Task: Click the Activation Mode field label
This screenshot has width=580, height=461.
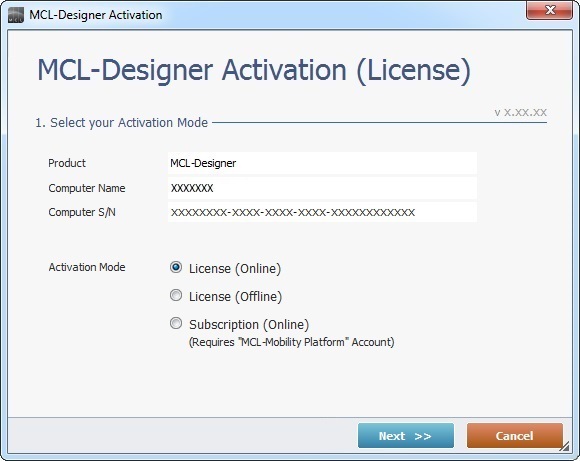Action: (87, 267)
